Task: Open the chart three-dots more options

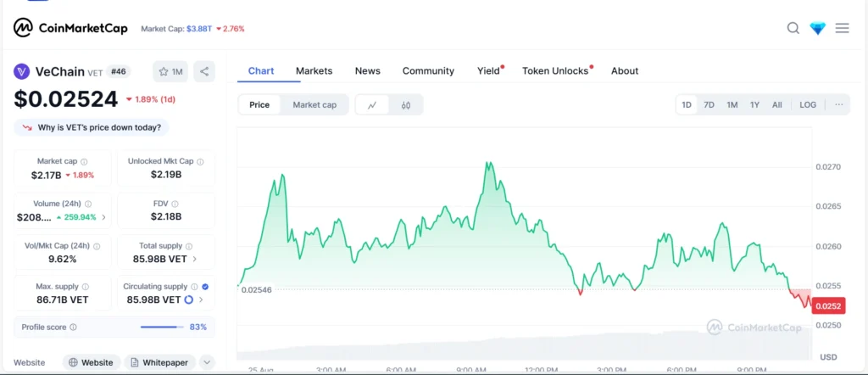Action: point(839,104)
